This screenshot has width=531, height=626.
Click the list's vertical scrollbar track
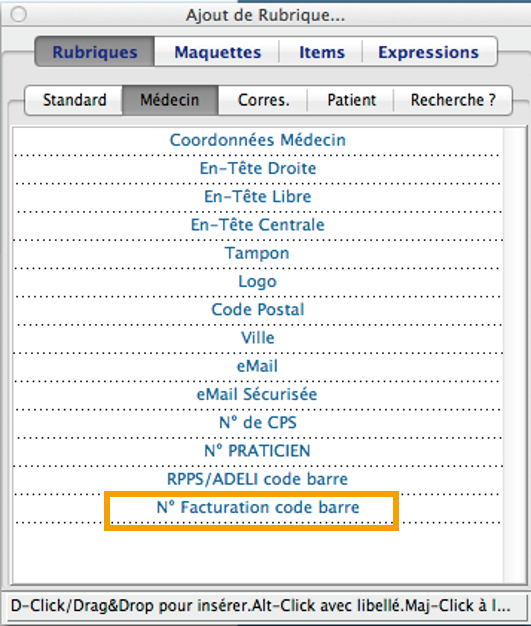pyautogui.click(x=514, y=355)
